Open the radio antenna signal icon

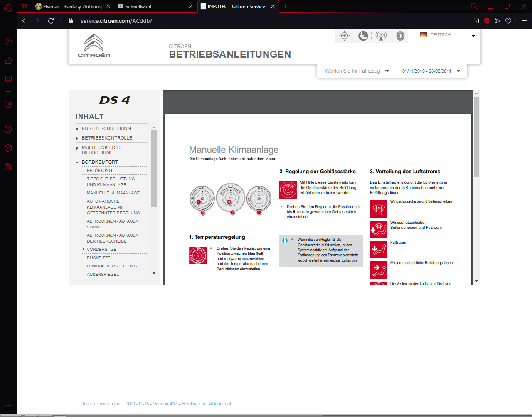(x=381, y=36)
